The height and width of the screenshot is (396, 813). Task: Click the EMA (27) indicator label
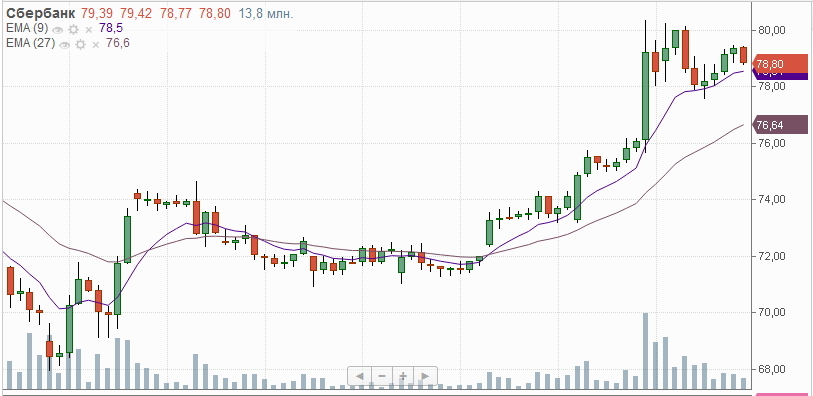(30, 44)
